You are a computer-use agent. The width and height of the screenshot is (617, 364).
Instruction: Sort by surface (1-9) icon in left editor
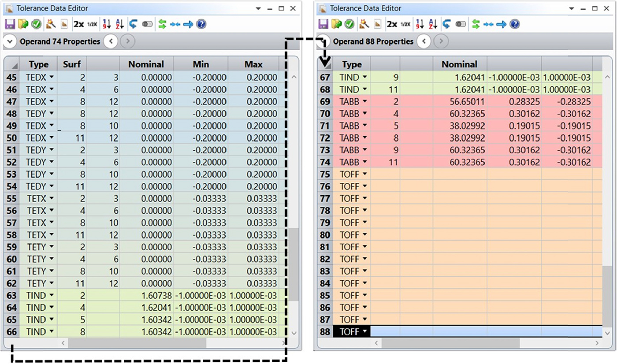click(106, 24)
